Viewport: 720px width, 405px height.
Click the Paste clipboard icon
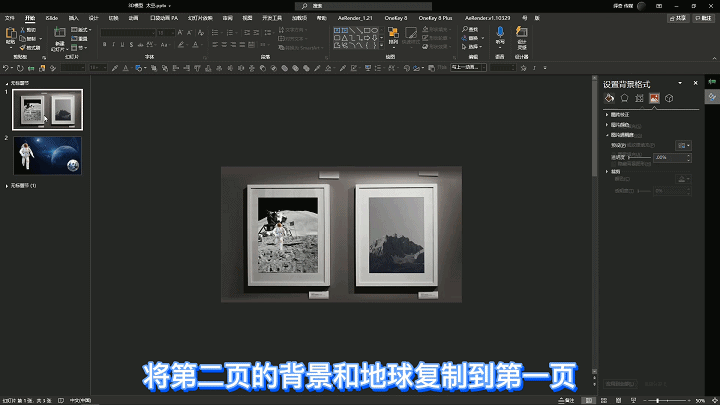(11, 34)
